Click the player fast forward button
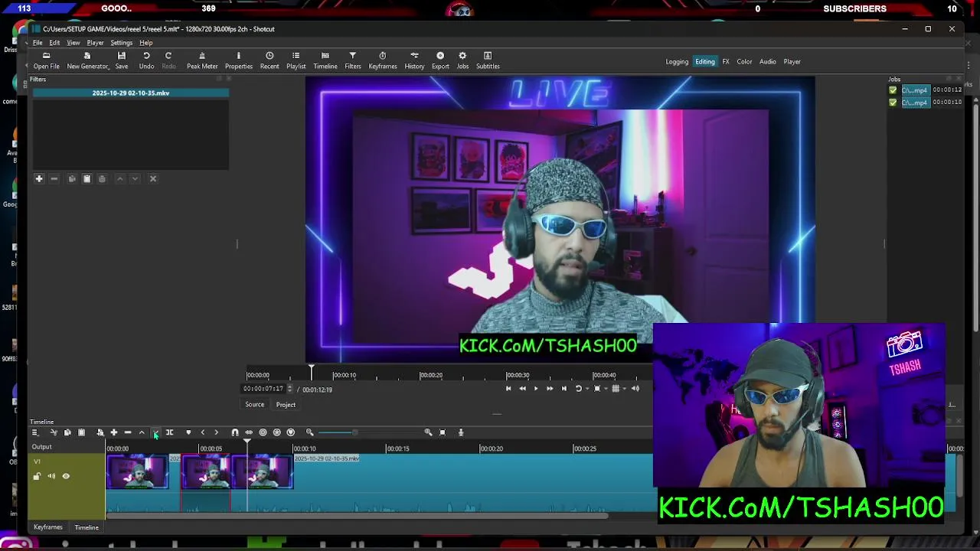 pos(550,389)
